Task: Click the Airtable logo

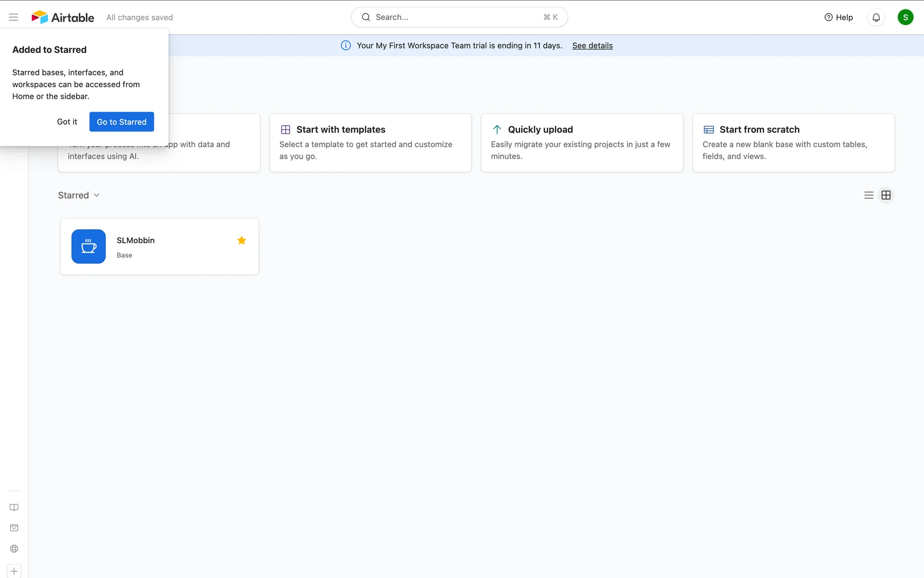Action: coord(63,17)
